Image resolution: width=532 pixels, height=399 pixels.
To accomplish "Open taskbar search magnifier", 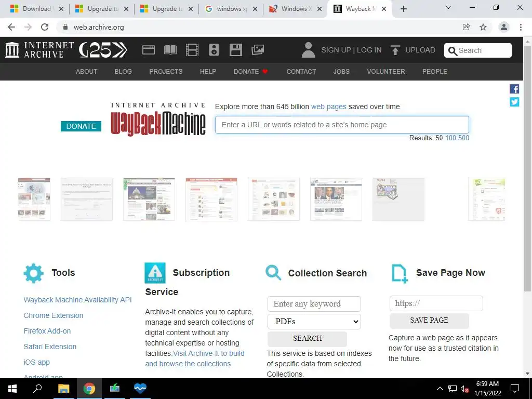I will pyautogui.click(x=37, y=389).
